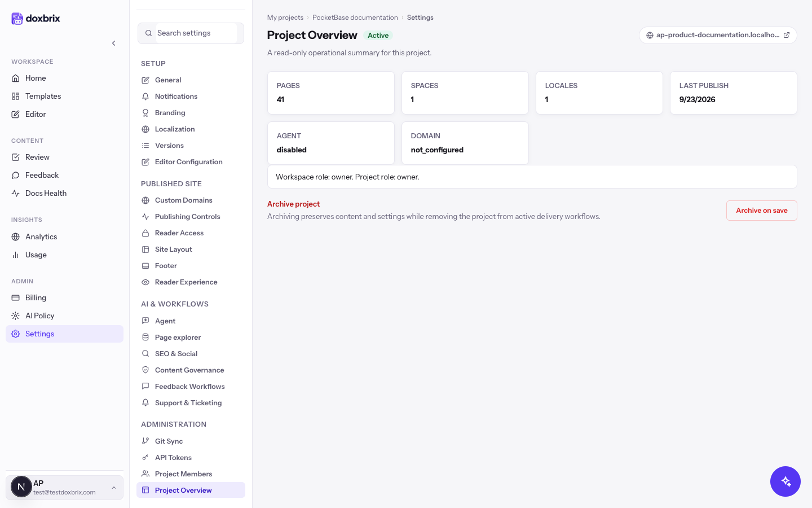The width and height of the screenshot is (812, 508).
Task: Click the PocketBase documentation breadcrumb
Action: coord(355,17)
